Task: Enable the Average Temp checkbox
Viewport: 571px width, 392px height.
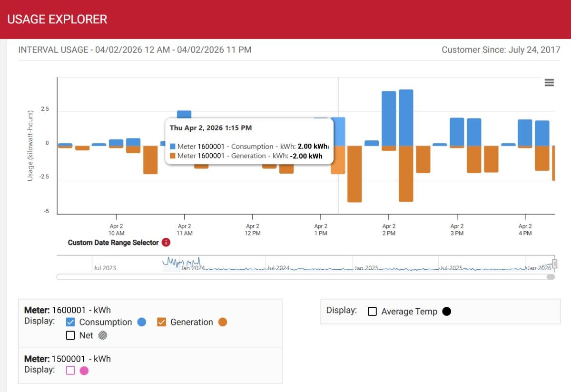Action: (x=372, y=312)
